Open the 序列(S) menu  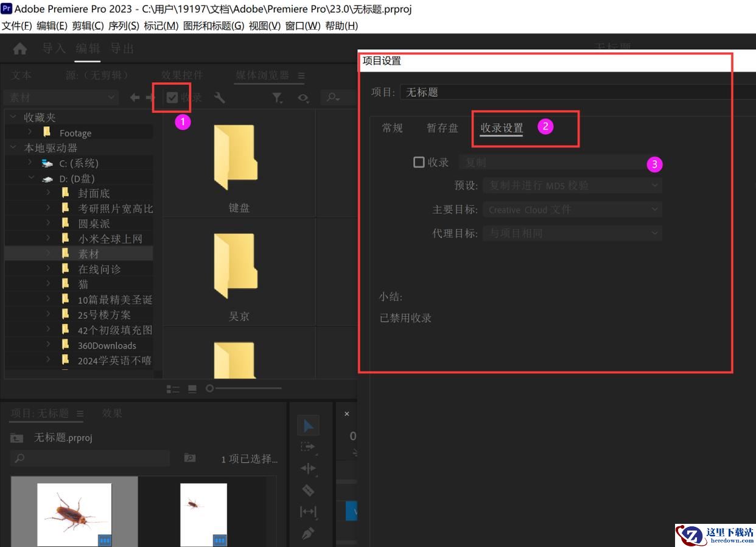124,26
